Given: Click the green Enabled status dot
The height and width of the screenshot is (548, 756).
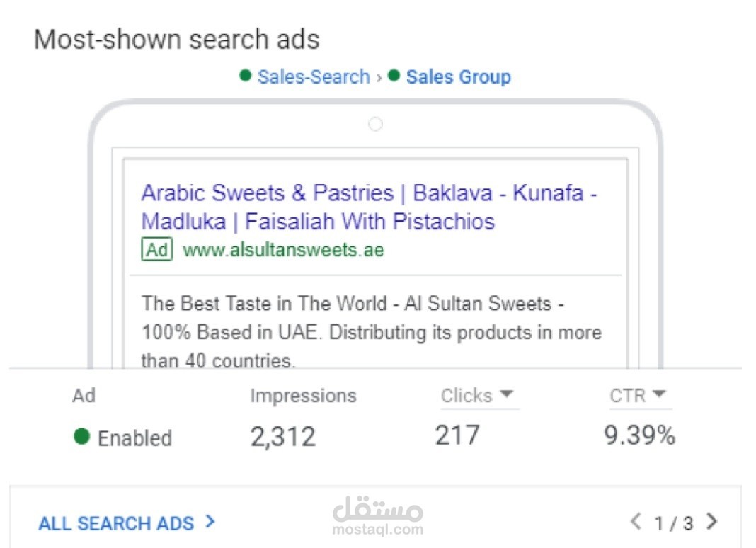Looking at the screenshot, I should coord(81,437).
